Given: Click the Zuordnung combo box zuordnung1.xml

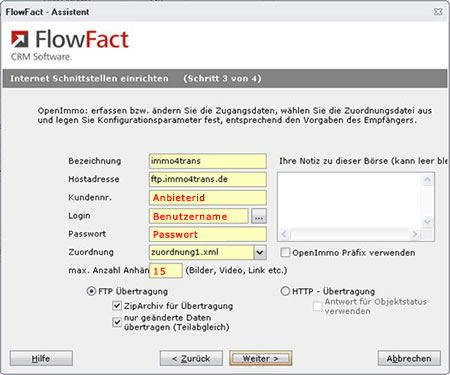Looking at the screenshot, I should [208, 252].
